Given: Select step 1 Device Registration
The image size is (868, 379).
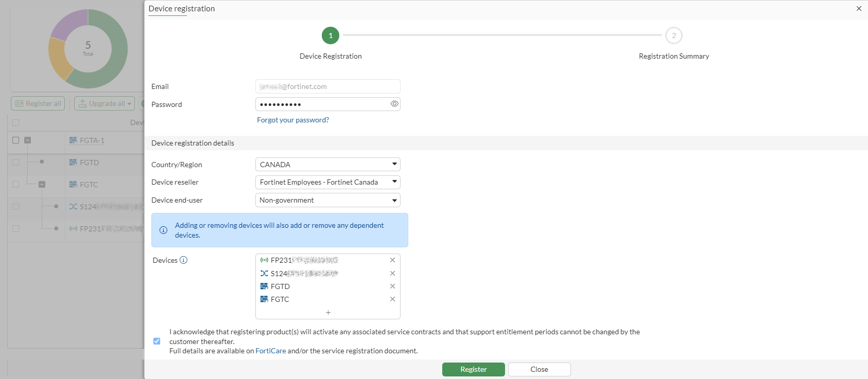Looking at the screenshot, I should (331, 35).
